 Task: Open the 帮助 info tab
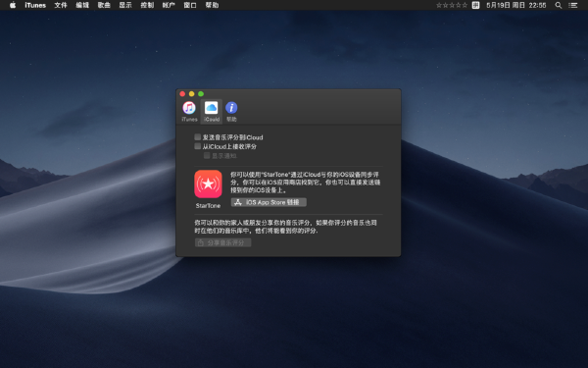231,112
